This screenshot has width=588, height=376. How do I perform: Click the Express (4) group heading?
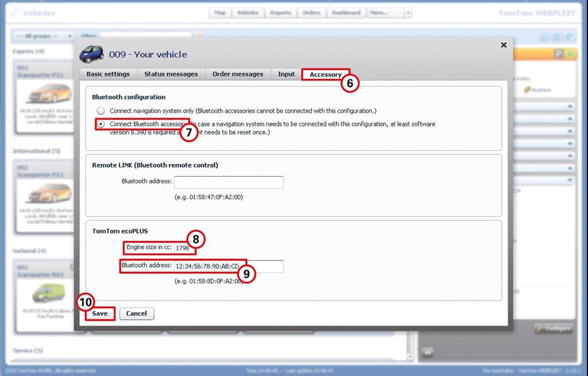pos(29,51)
